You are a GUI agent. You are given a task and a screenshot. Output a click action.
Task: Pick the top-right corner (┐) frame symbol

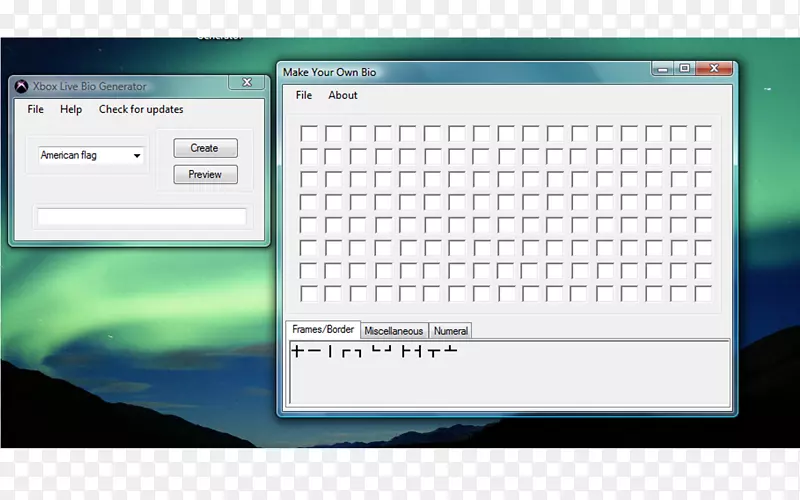pos(358,353)
